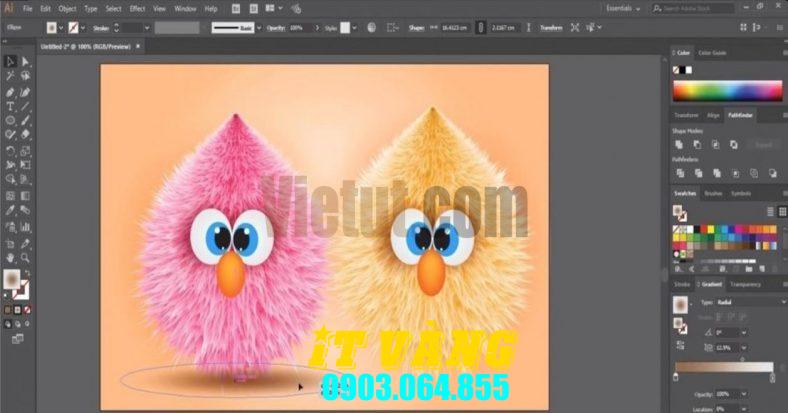The width and height of the screenshot is (788, 413).
Task: Set toolbar paint mode to Gradient
Action: tap(18, 310)
